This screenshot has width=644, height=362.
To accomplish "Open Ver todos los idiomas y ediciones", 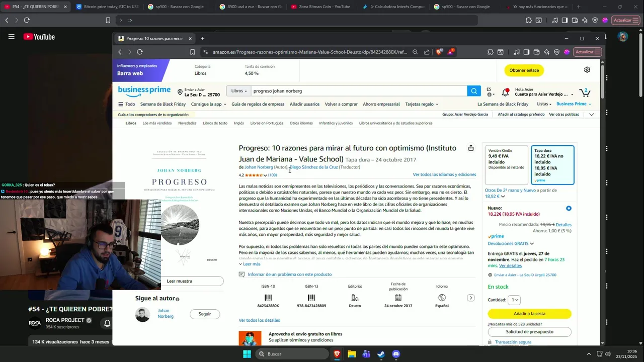I will [444, 174].
